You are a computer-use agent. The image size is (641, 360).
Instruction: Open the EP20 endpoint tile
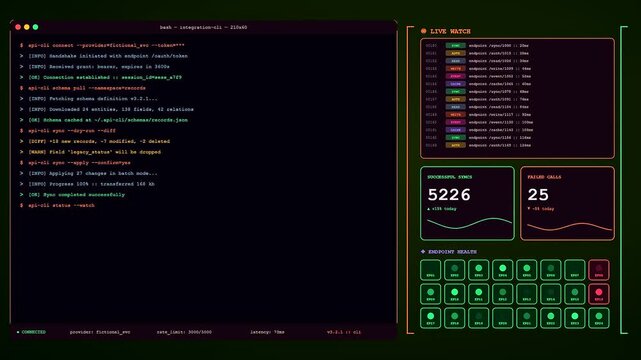503,318
